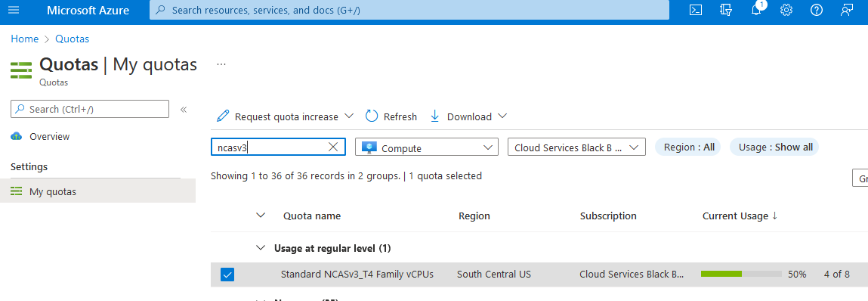
Task: Click the Quotas green bars icon
Action: (x=21, y=70)
